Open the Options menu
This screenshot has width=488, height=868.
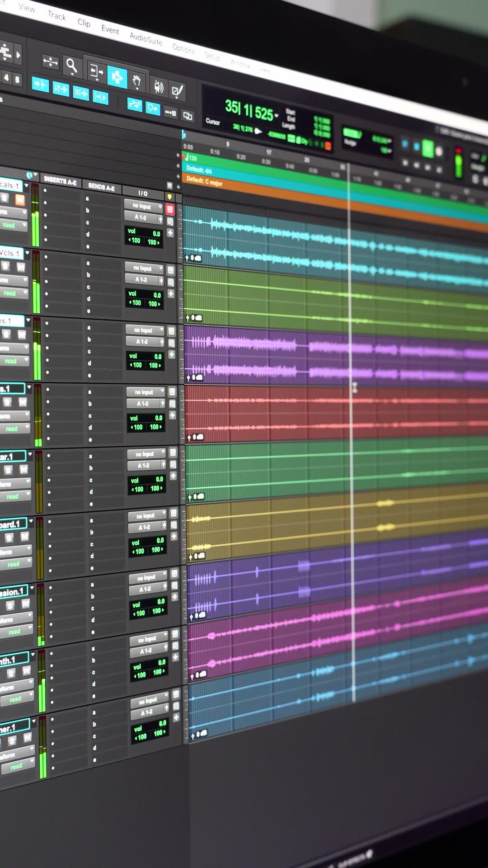[183, 48]
